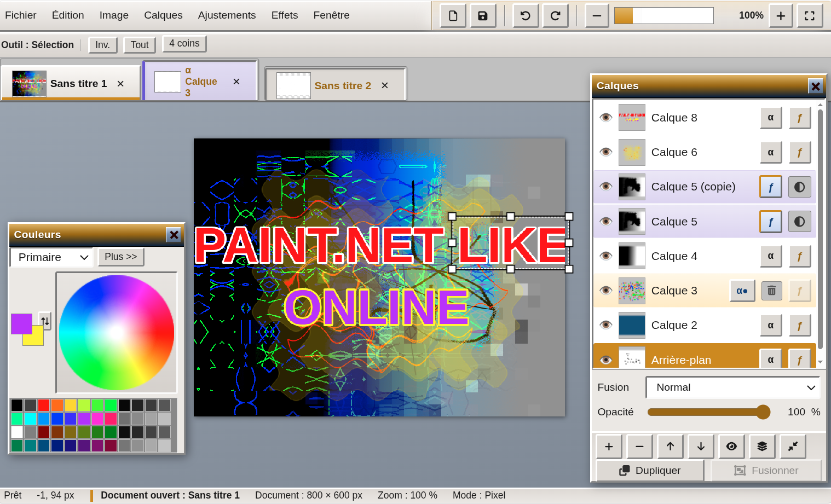Click the Opacité value field showing 100
The height and width of the screenshot is (504, 831).
pos(796,412)
